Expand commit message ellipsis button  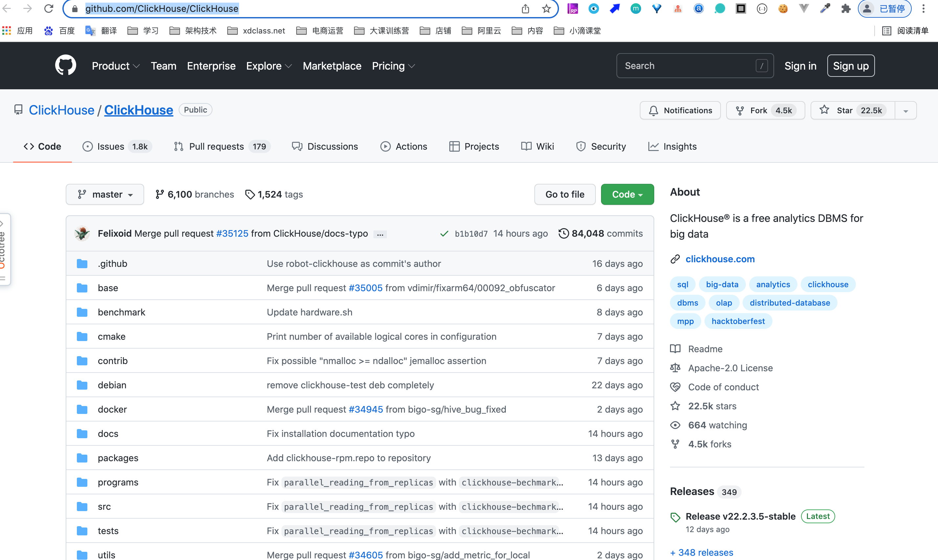380,234
